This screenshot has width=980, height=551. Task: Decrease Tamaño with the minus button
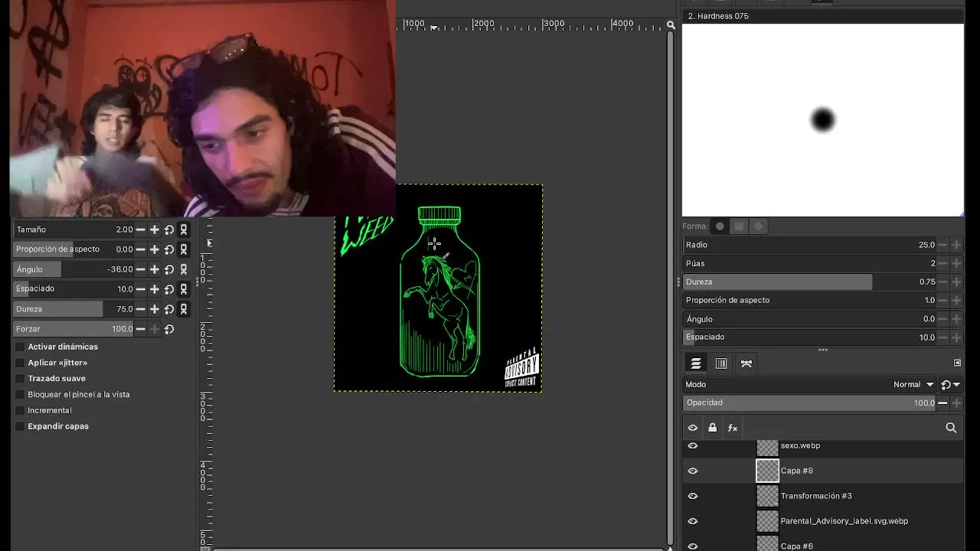(140, 230)
